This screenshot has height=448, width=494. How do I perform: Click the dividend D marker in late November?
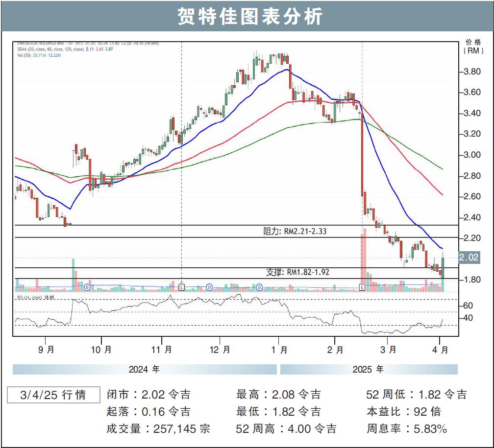[x=209, y=287]
